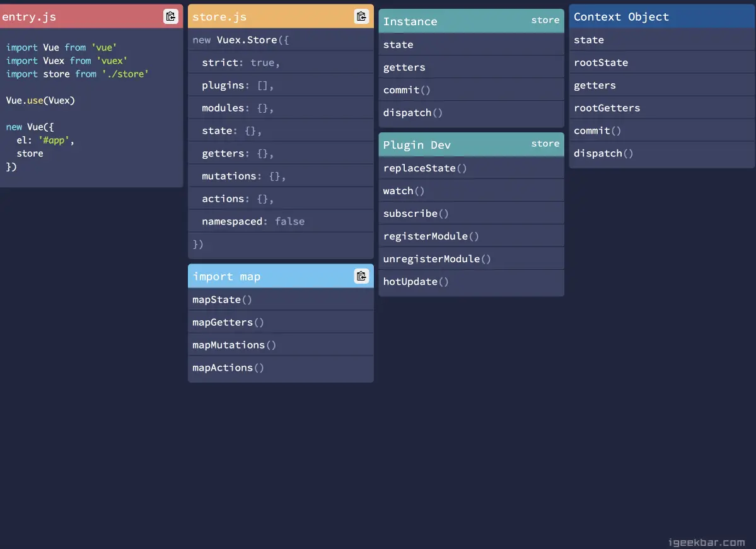Select the 'namespaced: false' row

281,221
